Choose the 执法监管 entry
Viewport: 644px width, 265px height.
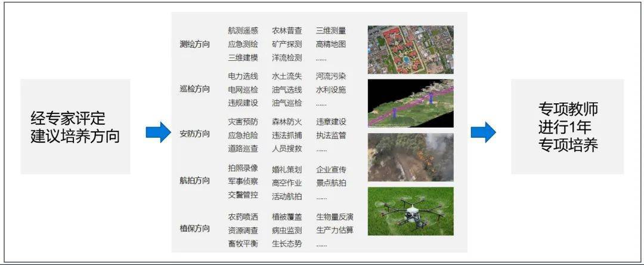point(331,135)
